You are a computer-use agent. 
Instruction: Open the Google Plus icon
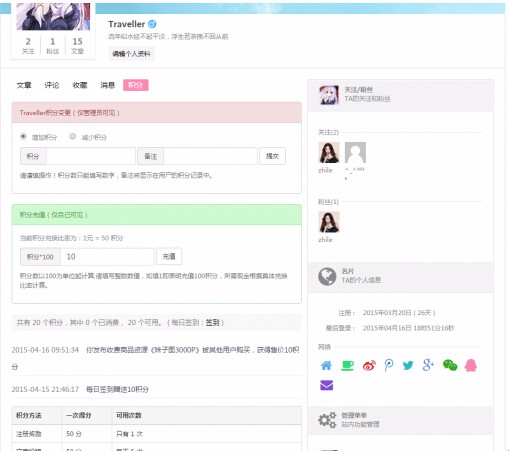tap(428, 365)
